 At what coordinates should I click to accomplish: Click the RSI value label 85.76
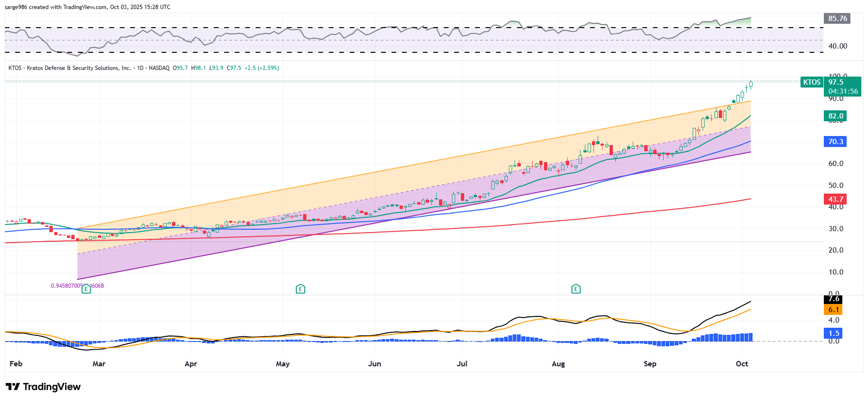click(x=837, y=19)
